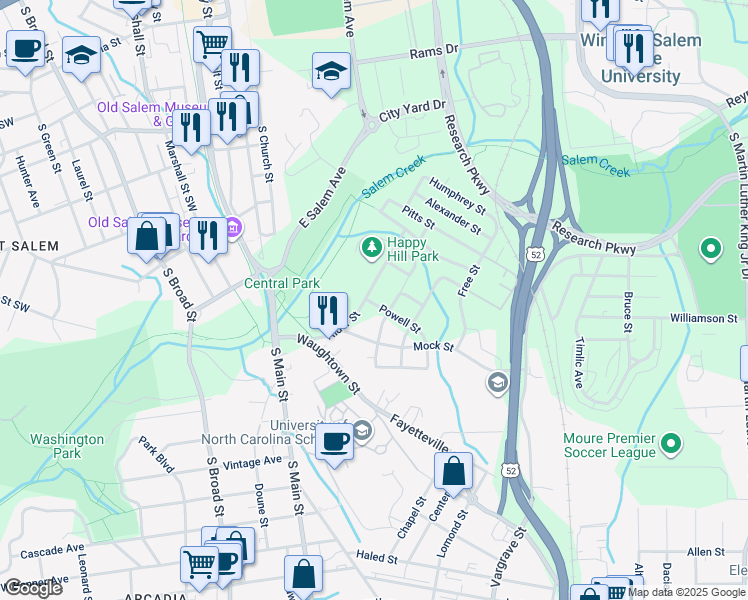The image size is (748, 600).
Task: Click the restaurant marker near Central Park
Action: [328, 312]
